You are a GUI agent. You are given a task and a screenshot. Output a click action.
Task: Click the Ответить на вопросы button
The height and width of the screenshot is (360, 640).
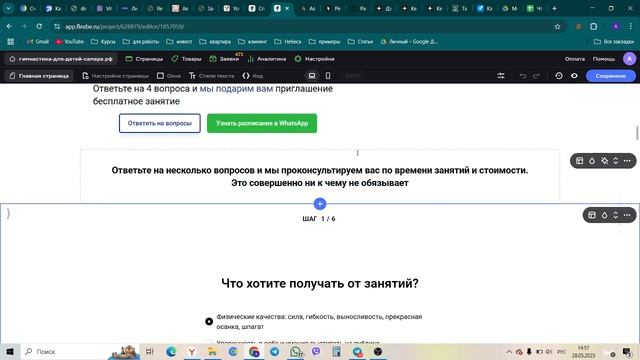coord(160,123)
